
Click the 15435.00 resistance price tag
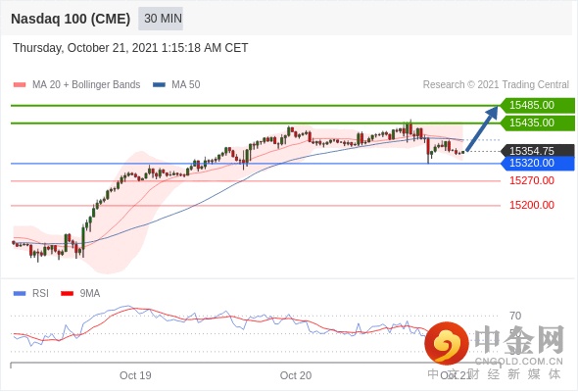(538, 122)
